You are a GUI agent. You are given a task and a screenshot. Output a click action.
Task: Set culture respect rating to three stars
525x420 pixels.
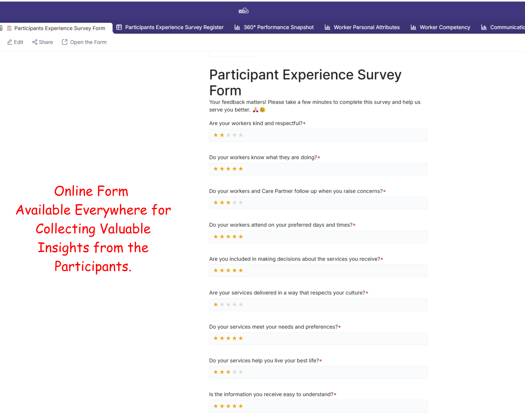[228, 304]
